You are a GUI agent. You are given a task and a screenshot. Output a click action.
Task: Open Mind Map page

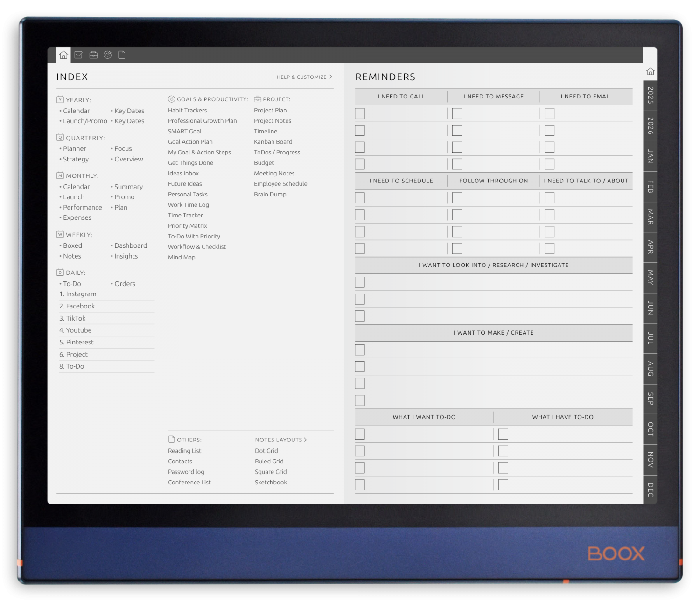click(x=182, y=257)
